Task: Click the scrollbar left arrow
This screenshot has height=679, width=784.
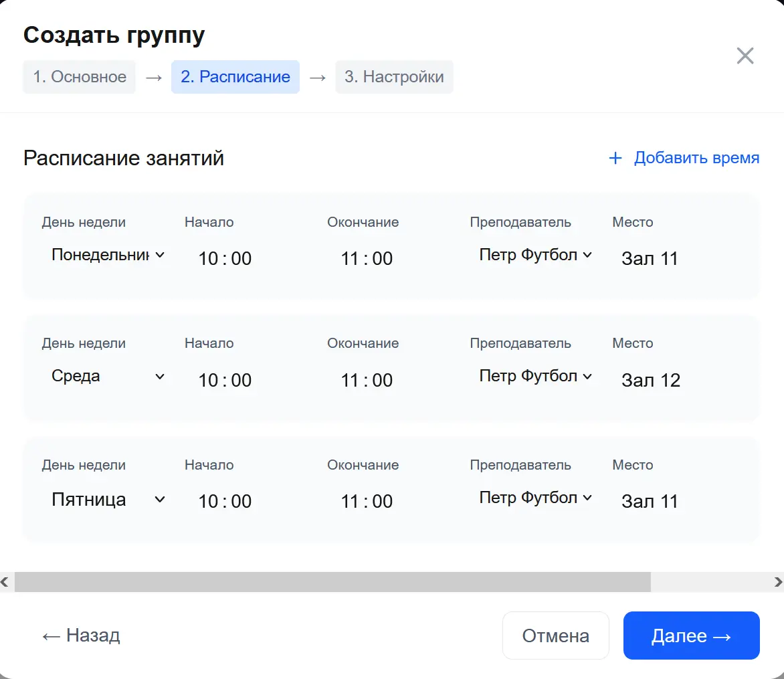Action: (5, 582)
